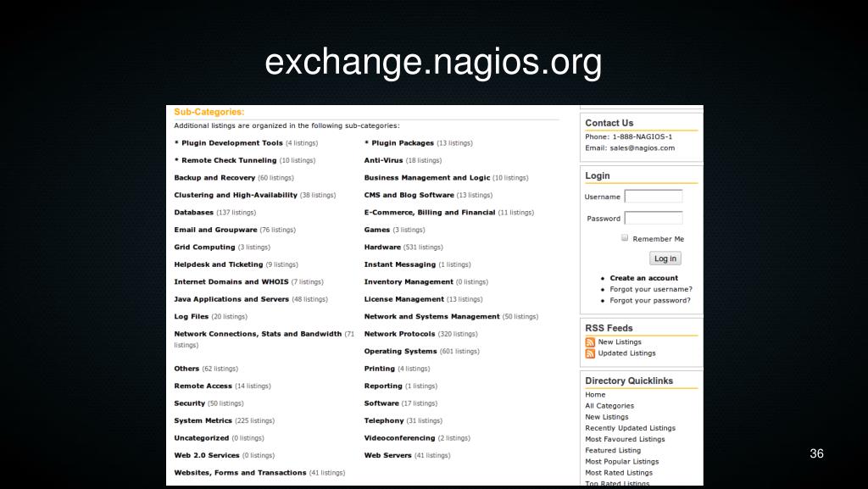Open Forgot your password? link
Image resolution: width=868 pixels, height=489 pixels.
[650, 300]
